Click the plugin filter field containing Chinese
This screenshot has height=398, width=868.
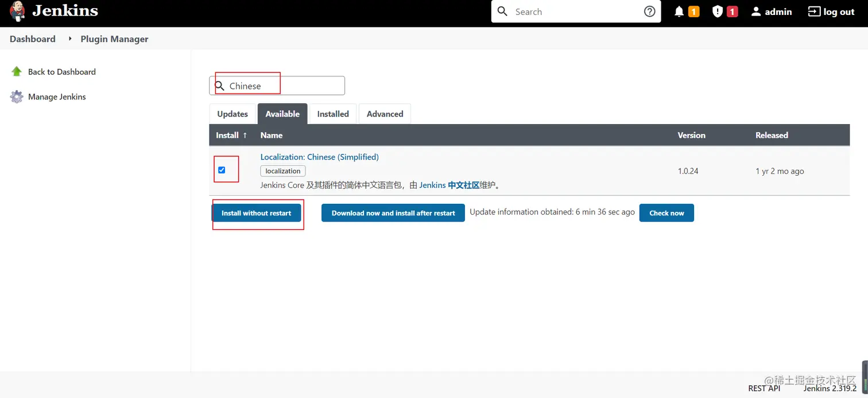(277, 86)
